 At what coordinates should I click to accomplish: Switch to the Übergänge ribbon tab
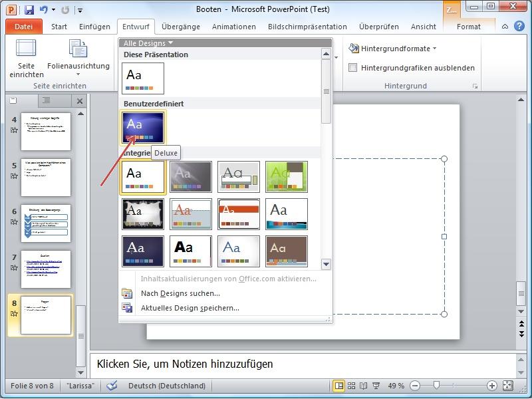(181, 27)
